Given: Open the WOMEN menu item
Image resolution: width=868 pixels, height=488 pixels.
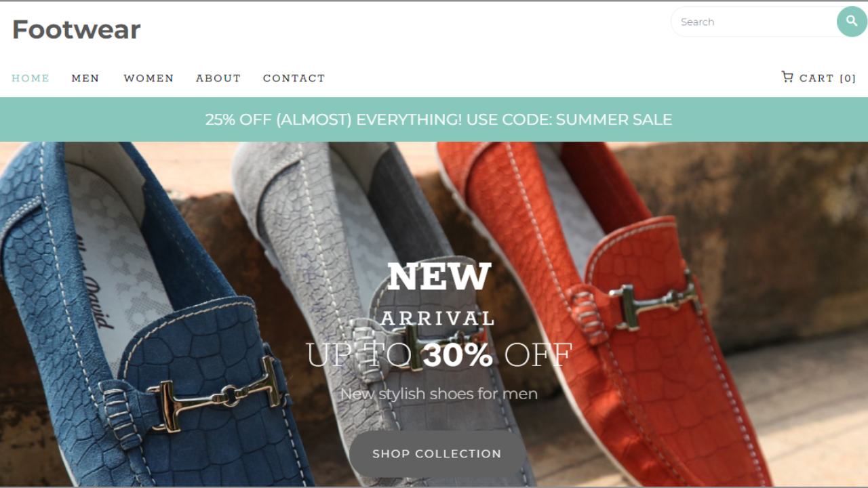Looking at the screenshot, I should tap(149, 78).
